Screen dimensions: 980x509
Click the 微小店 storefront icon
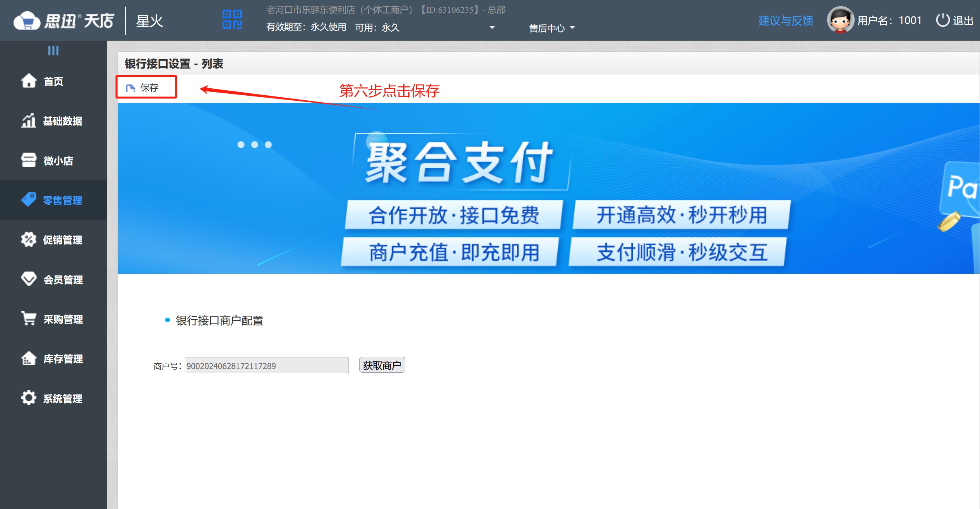[29, 160]
